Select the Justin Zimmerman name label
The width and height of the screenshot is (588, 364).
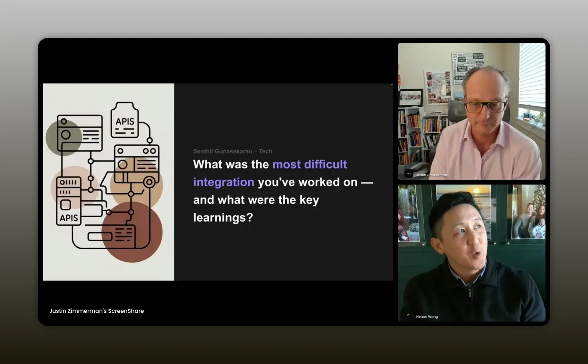431,175
